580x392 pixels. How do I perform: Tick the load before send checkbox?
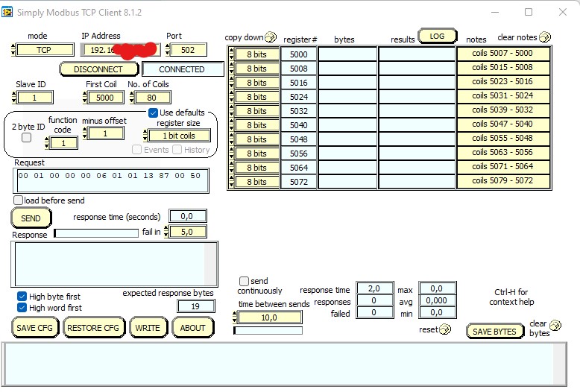click(18, 200)
